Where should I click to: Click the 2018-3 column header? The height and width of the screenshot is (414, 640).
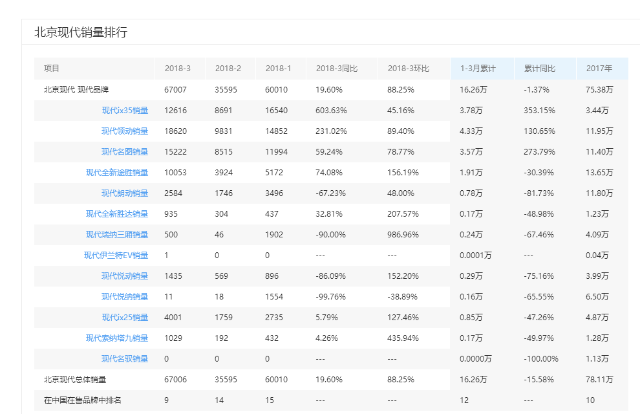[x=178, y=68]
